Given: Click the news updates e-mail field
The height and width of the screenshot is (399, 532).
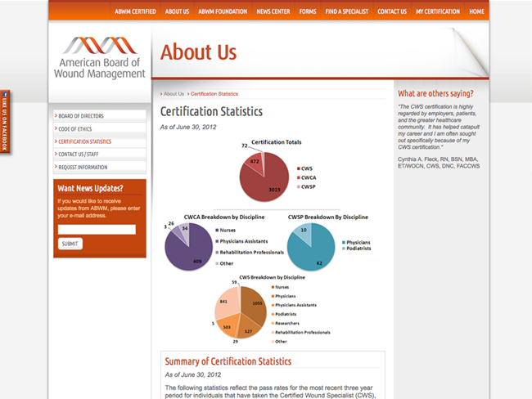Looking at the screenshot, I should coord(97,230).
